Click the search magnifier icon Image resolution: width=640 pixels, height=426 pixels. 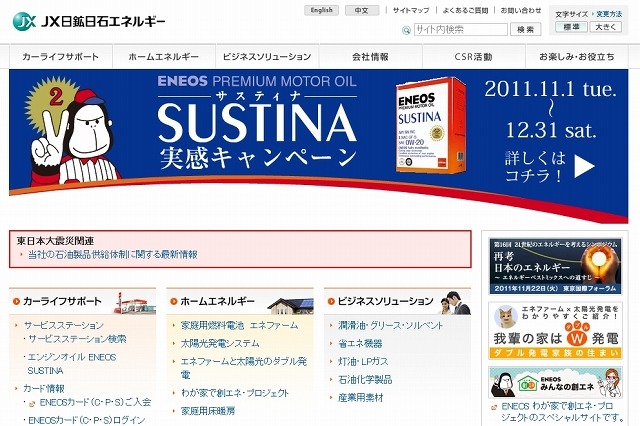click(406, 30)
